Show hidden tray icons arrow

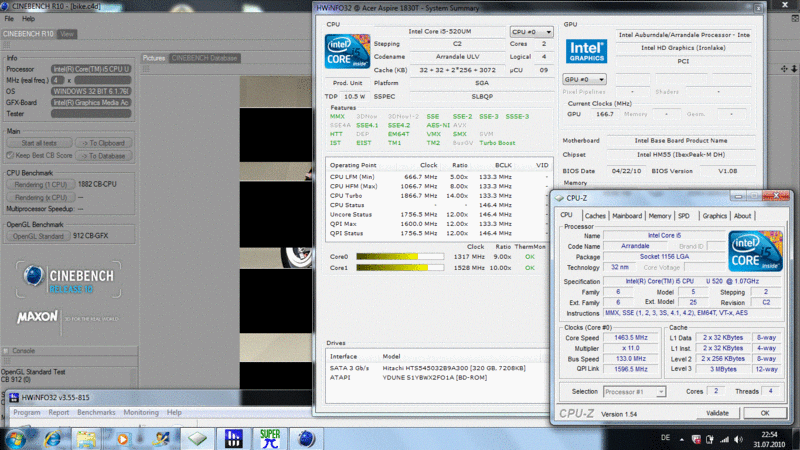tap(682, 439)
